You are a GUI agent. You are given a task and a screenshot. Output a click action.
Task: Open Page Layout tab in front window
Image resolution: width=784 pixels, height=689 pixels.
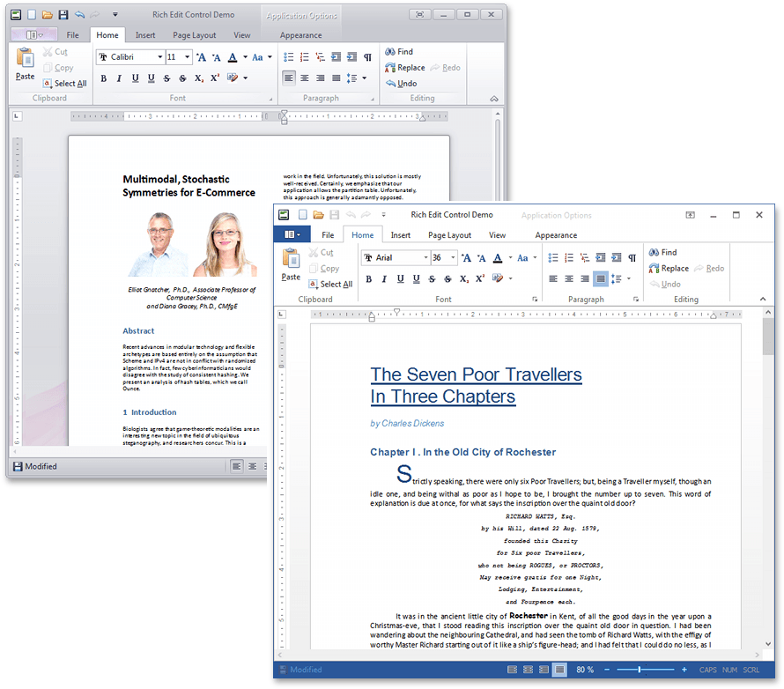point(449,235)
